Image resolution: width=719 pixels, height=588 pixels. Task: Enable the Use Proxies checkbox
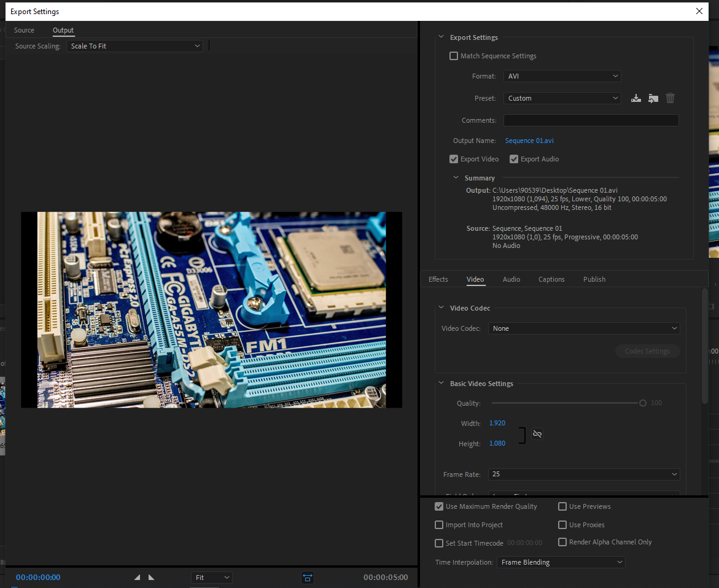tap(562, 525)
